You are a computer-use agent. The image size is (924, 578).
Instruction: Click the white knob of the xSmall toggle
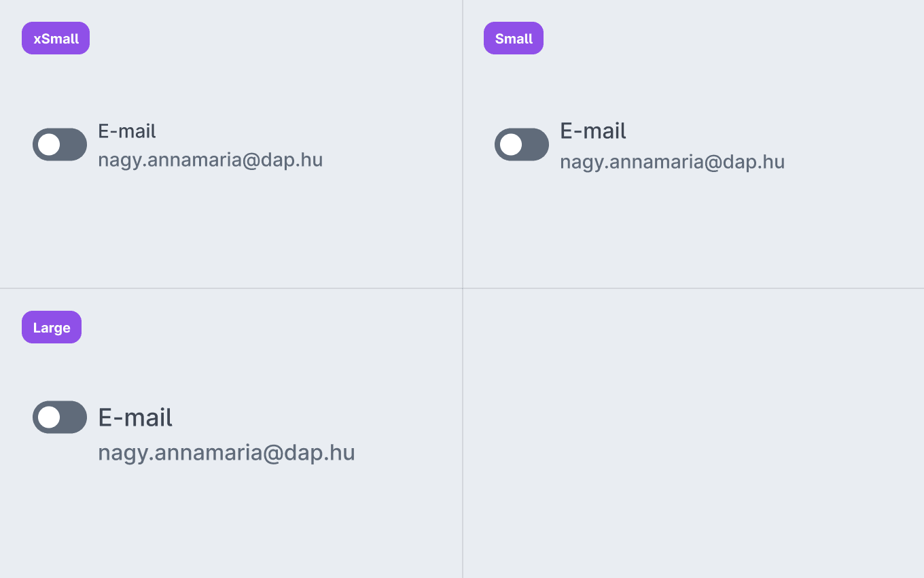click(x=49, y=144)
